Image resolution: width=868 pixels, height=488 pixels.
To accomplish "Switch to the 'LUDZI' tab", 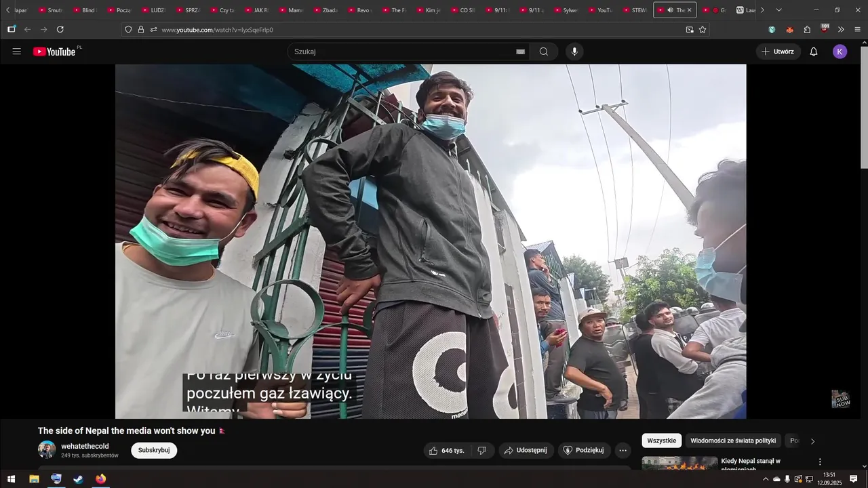I will coord(154,10).
